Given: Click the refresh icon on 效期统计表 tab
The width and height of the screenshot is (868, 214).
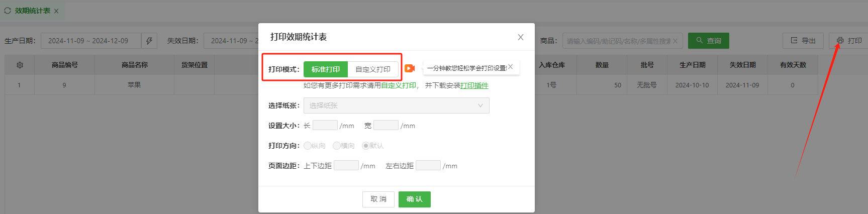Looking at the screenshot, I should click(x=8, y=11).
